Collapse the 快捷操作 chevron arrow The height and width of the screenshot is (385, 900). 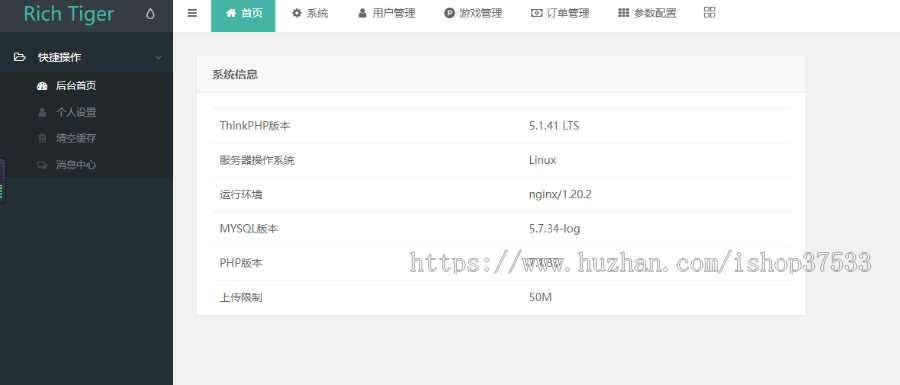(158, 57)
